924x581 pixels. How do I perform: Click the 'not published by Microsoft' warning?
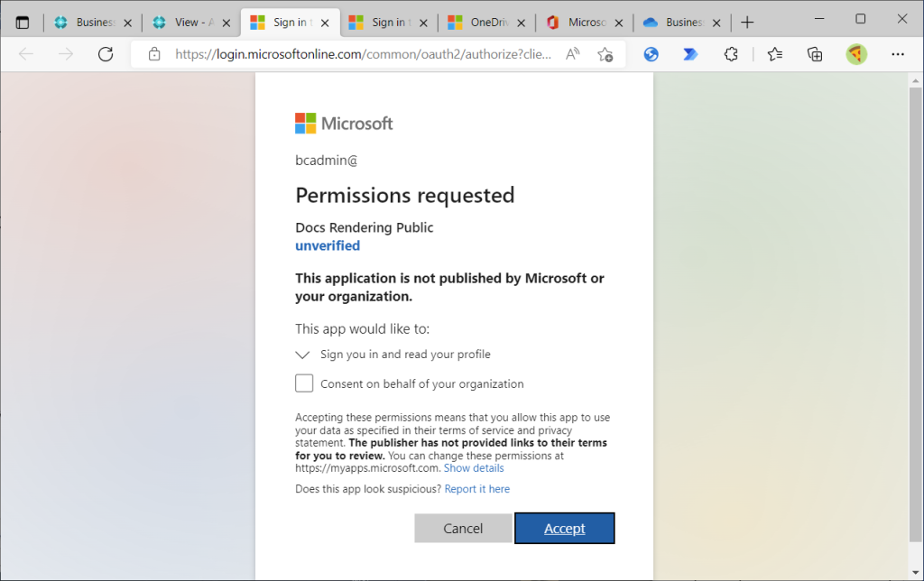point(449,287)
